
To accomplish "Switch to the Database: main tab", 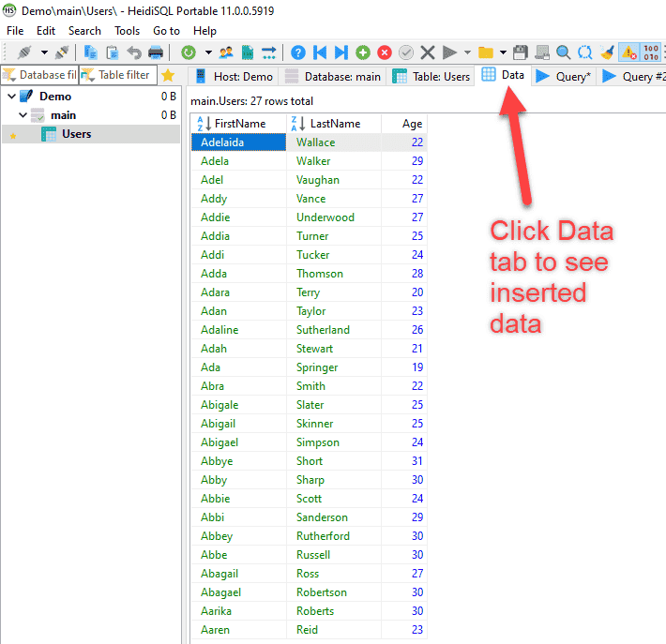I will pyautogui.click(x=332, y=77).
